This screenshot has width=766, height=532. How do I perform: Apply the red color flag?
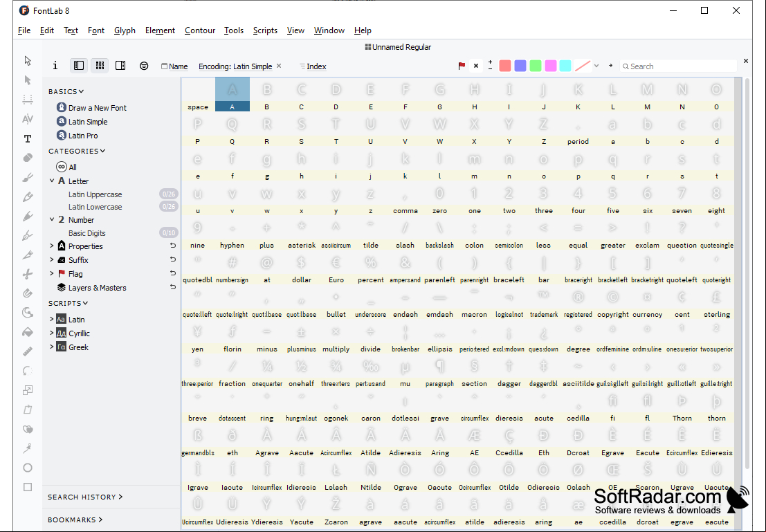(505, 66)
